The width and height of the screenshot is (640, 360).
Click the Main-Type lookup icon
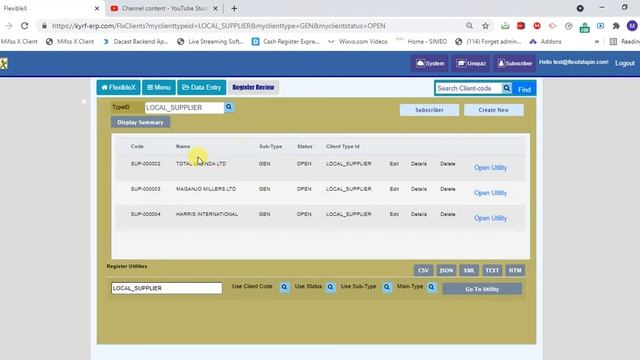[x=431, y=287]
